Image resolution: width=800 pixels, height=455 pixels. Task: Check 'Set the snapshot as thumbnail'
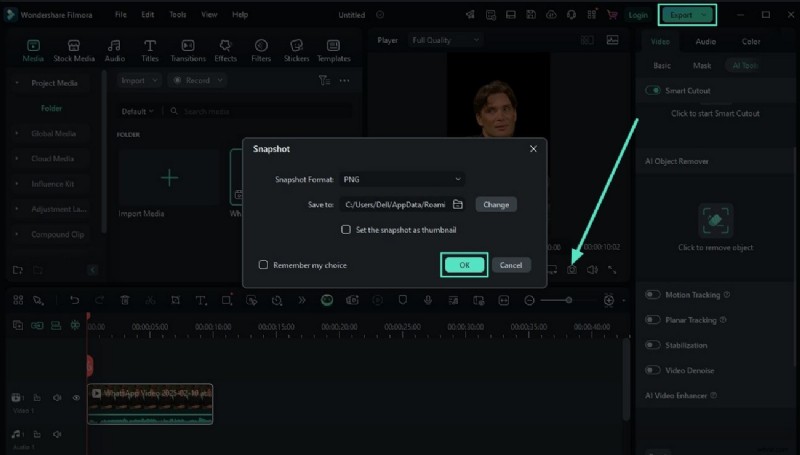[346, 229]
